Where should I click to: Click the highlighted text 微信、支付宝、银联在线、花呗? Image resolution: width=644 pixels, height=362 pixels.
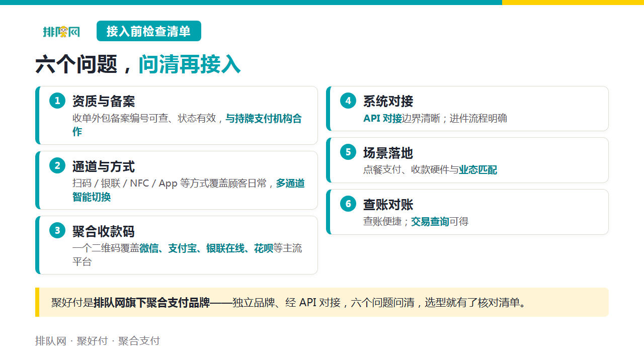[206, 248]
